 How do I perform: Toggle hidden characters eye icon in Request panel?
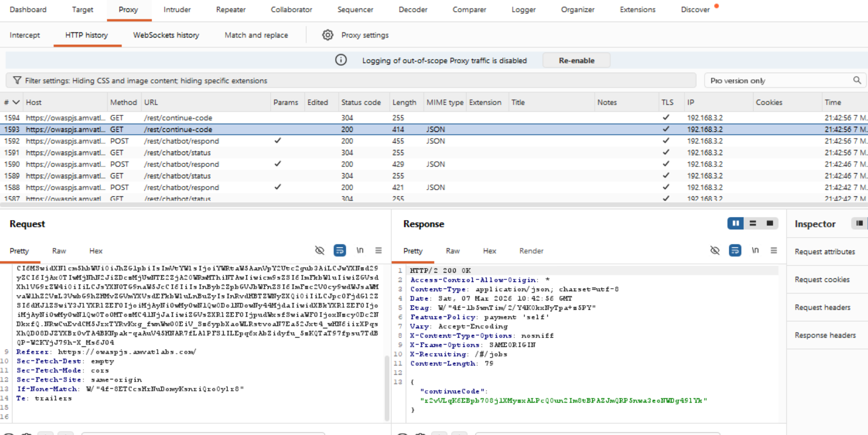320,250
